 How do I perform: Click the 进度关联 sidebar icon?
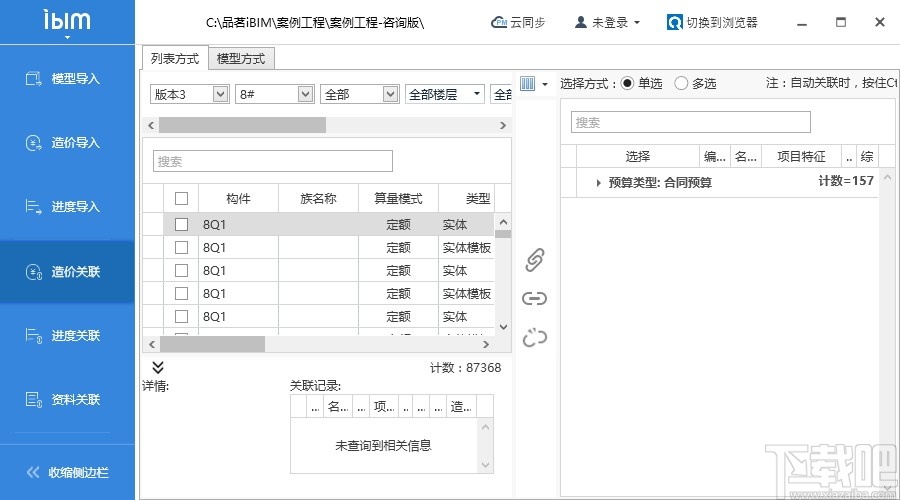34,335
